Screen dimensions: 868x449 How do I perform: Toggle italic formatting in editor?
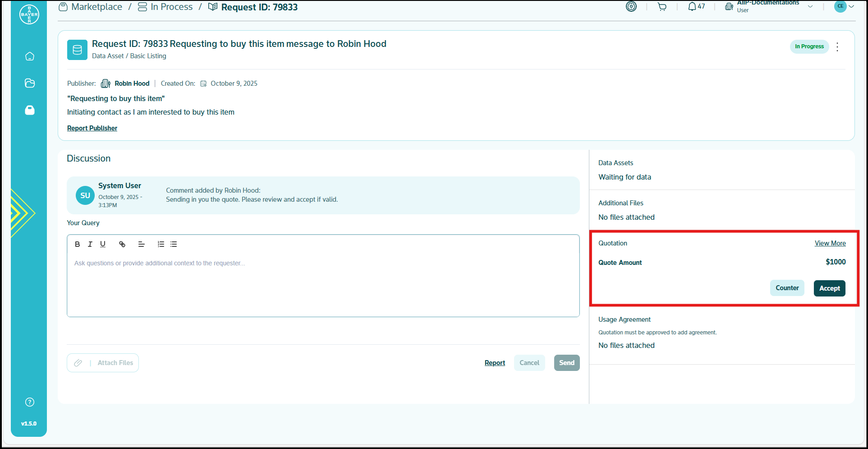(x=90, y=244)
